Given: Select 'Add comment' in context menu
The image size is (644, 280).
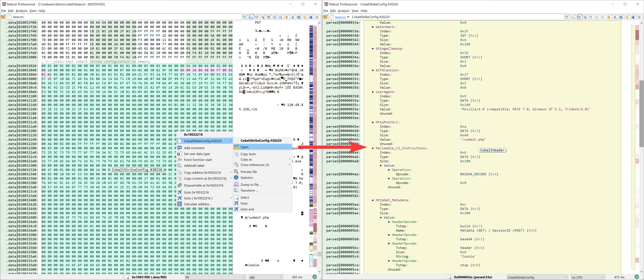Looking at the screenshot, I should (x=204, y=148).
